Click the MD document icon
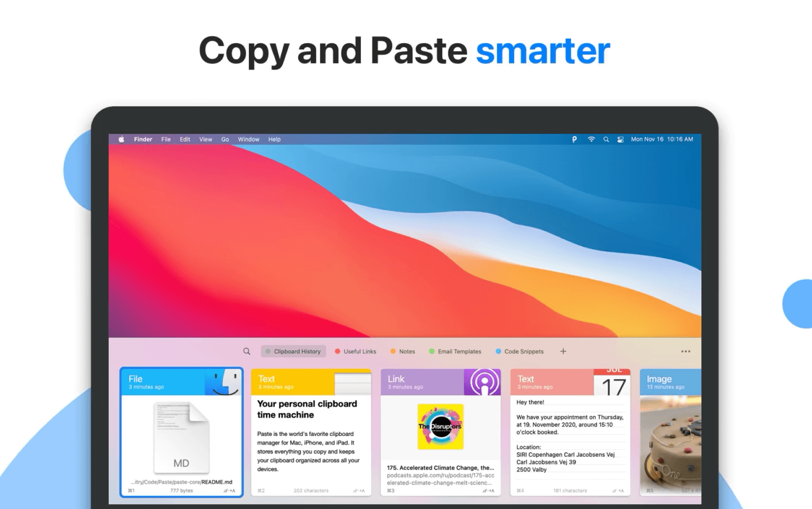The width and height of the screenshot is (812, 509). (182, 437)
